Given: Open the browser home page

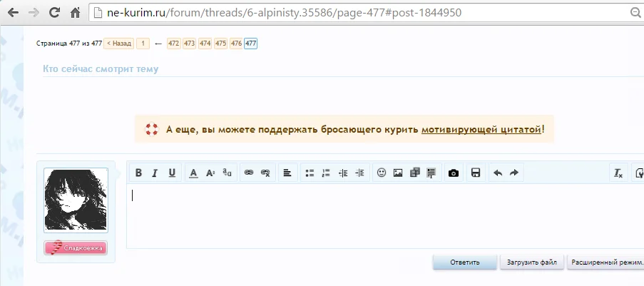Looking at the screenshot, I should [75, 13].
